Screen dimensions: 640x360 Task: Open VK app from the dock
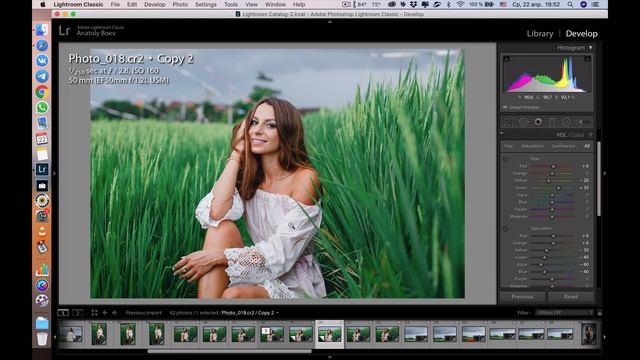pos(42,61)
